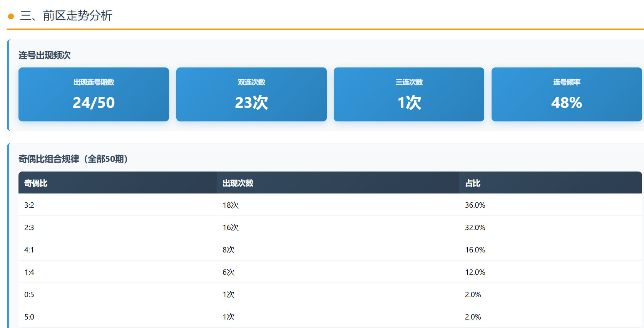Screen dimensions: 644x328
Task: Click the 三连次数 1次 stat card
Action: [x=409, y=94]
